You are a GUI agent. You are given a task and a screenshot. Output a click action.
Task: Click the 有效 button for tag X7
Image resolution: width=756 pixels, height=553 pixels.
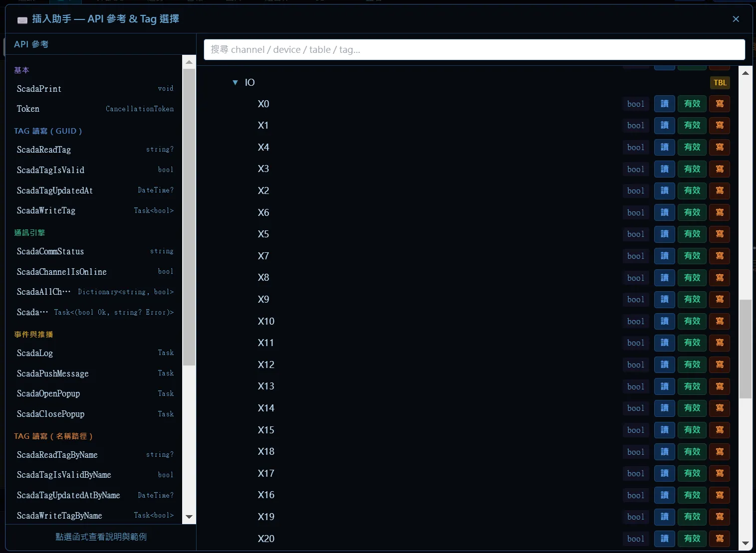692,256
